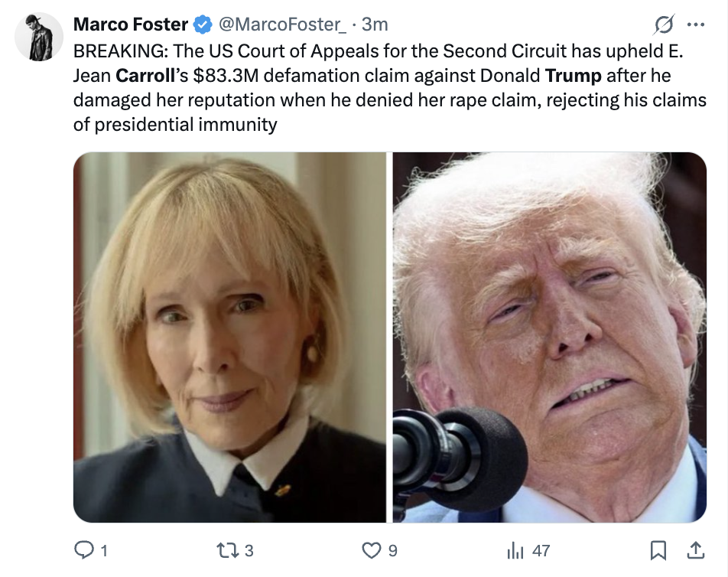Click the bolded word Trump in tweet
This screenshot has width=728, height=577.
[573, 76]
